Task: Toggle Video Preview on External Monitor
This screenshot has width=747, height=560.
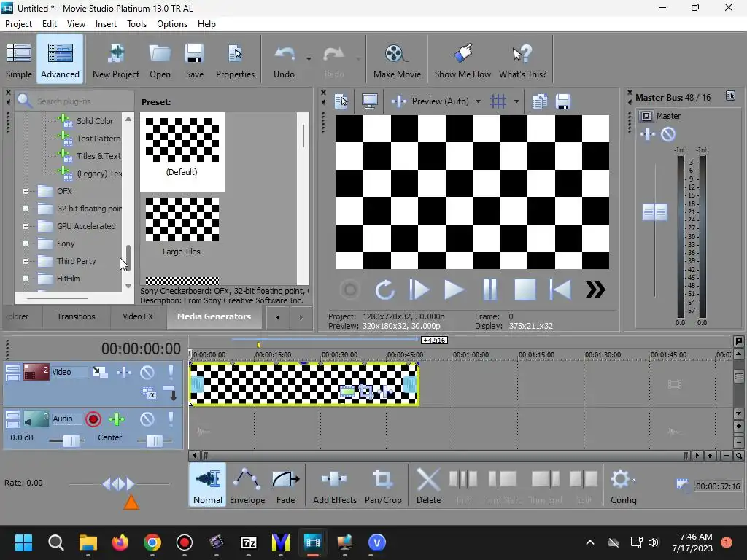Action: pos(370,101)
